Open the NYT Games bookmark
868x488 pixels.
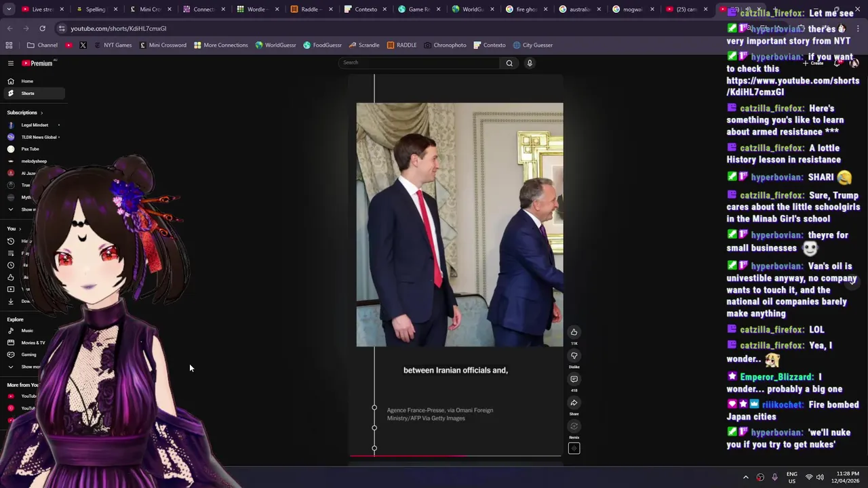(112, 45)
